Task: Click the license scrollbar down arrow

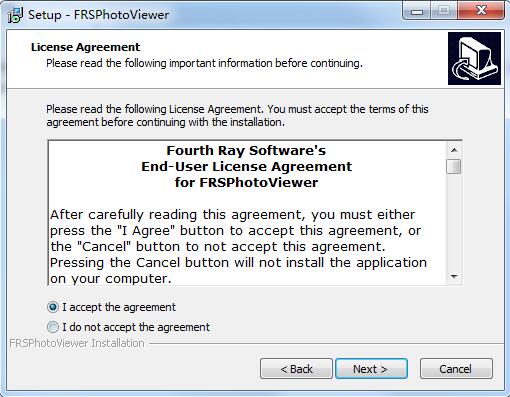Action: [x=454, y=276]
